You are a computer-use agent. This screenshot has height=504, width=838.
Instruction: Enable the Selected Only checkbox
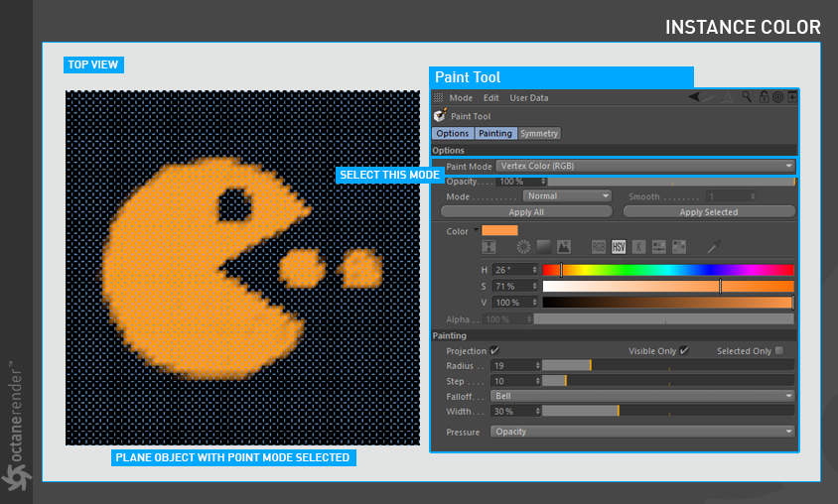(x=779, y=350)
